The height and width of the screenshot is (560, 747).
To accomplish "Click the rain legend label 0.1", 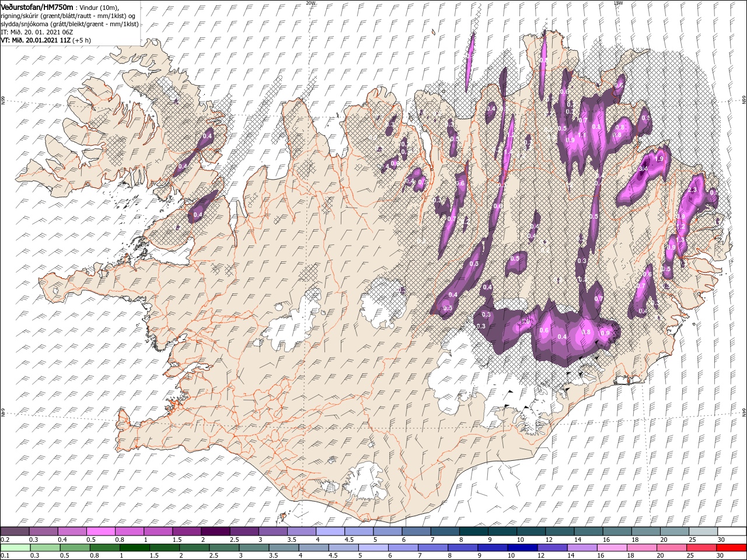I will click(x=5, y=556).
